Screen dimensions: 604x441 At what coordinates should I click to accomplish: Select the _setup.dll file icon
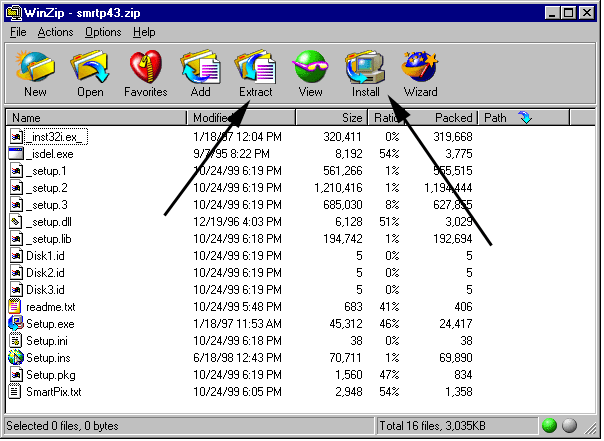click(16, 222)
